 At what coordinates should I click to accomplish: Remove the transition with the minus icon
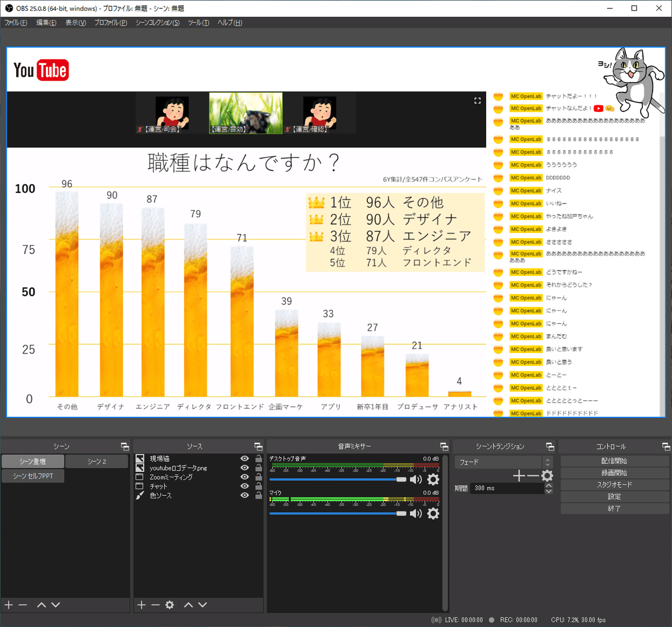[533, 476]
